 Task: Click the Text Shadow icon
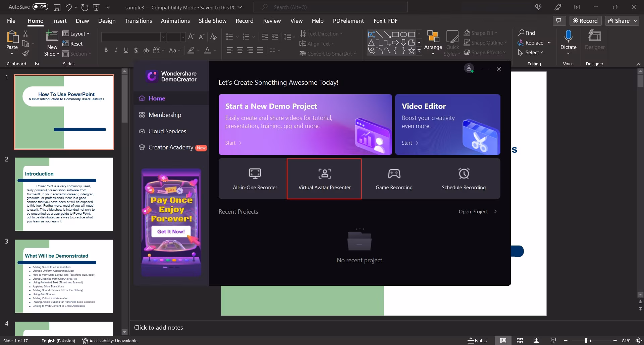tap(136, 50)
